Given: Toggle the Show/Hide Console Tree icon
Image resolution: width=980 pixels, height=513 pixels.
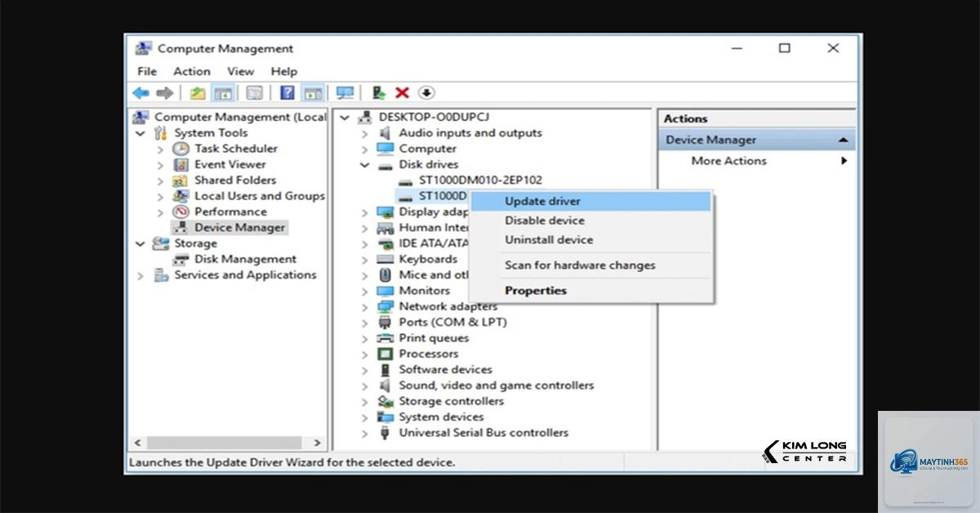Looking at the screenshot, I should tap(222, 93).
